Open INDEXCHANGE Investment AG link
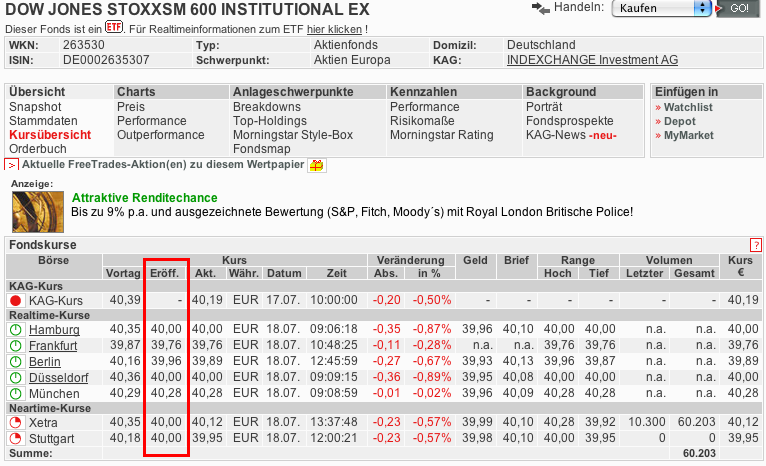 [592, 60]
